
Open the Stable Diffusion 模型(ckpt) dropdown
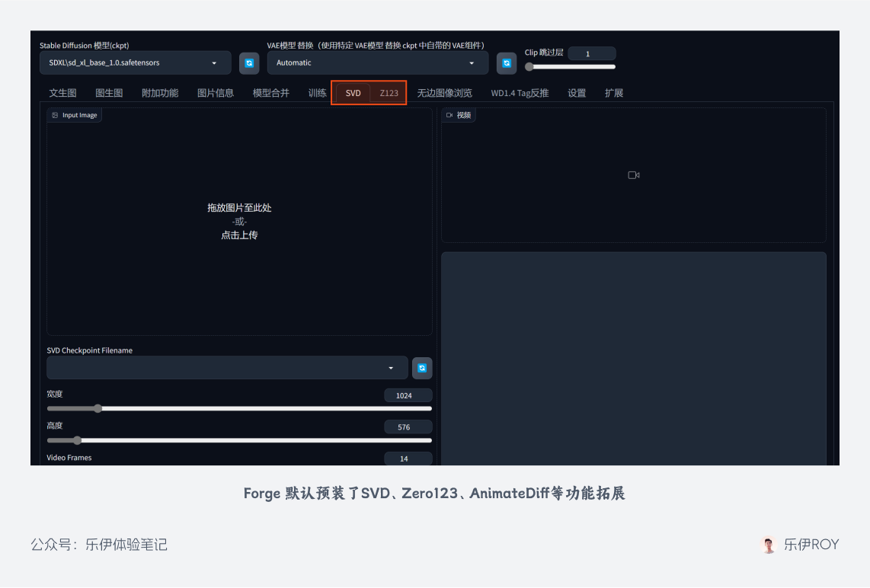point(135,63)
